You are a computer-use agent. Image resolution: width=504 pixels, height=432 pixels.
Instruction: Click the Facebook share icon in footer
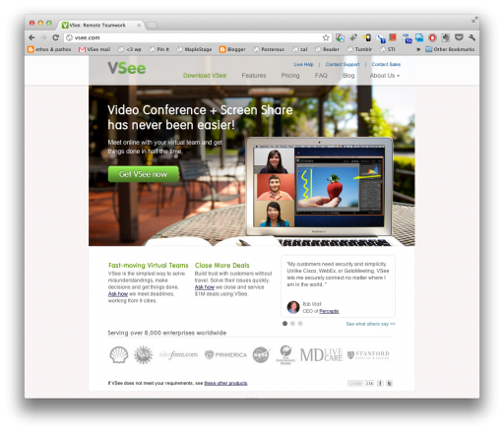(x=380, y=383)
